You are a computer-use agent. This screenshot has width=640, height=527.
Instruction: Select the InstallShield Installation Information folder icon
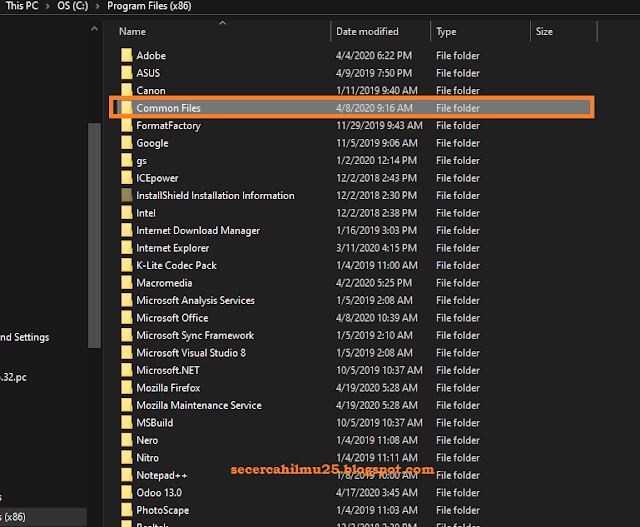coord(127,195)
